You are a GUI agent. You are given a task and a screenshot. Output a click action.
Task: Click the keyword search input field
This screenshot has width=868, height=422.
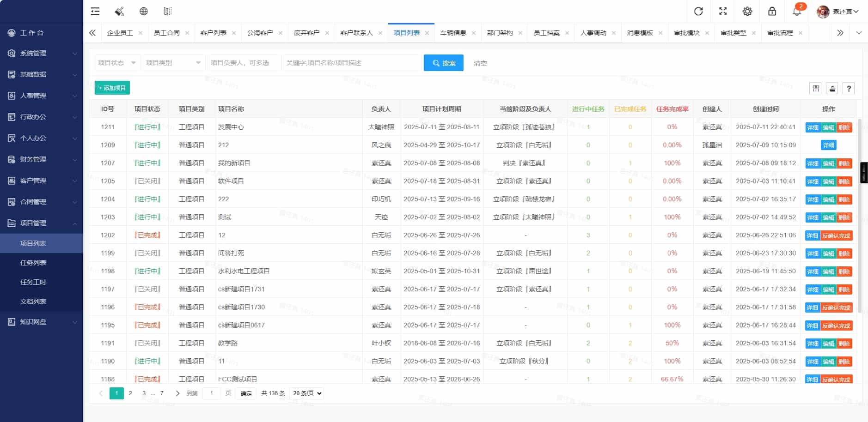(x=351, y=62)
